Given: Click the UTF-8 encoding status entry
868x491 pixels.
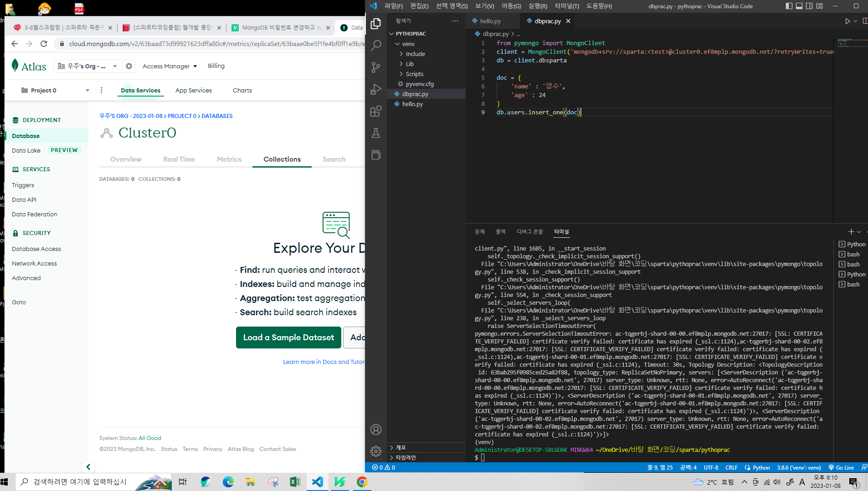Looking at the screenshot, I should [x=711, y=467].
